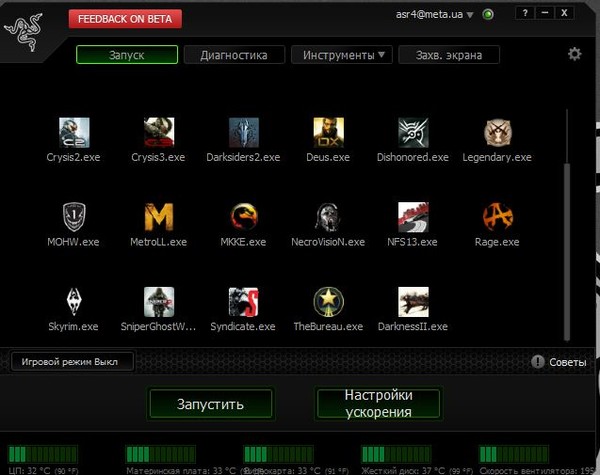Click the Видеокарта temperature gauge

click(279, 454)
